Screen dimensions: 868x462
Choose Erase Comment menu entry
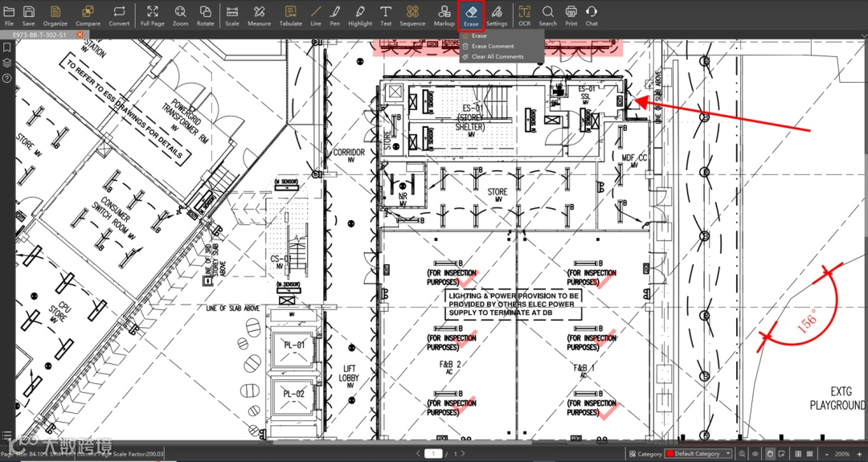[502, 47]
